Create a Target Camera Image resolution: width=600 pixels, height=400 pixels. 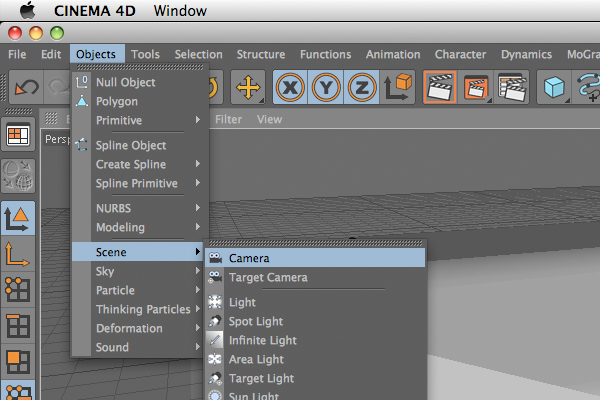(315, 277)
